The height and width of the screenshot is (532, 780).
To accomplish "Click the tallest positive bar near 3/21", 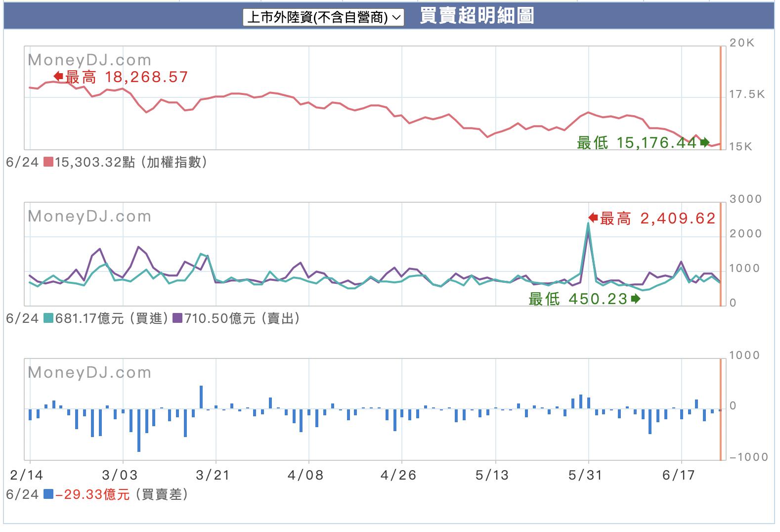I will click(201, 397).
